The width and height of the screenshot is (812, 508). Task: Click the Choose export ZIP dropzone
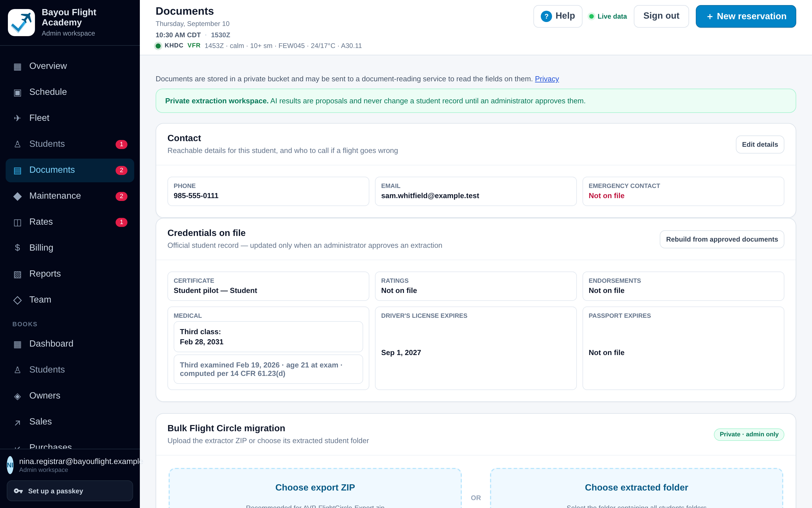tap(315, 489)
